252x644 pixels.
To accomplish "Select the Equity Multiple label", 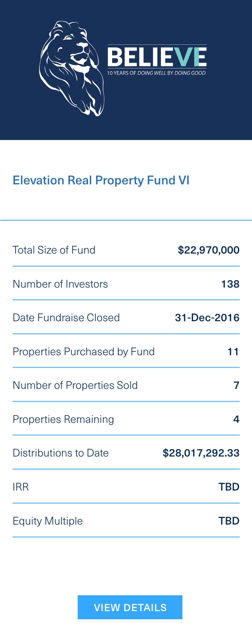I will click(48, 521).
